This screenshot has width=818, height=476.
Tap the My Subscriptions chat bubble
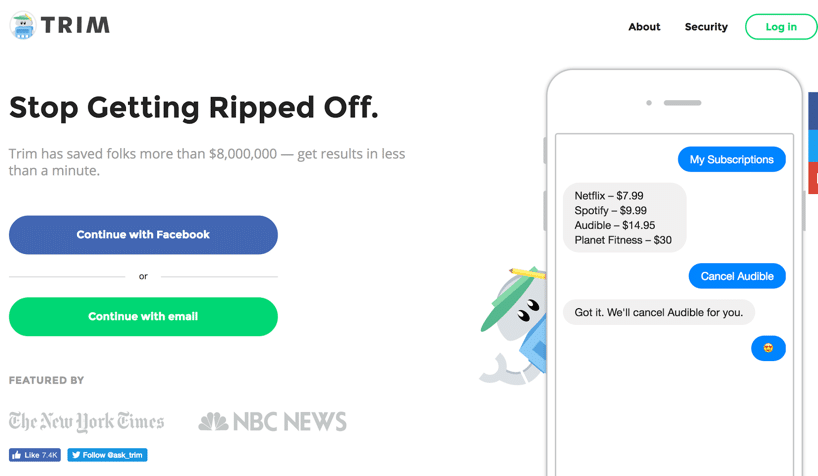[731, 159]
